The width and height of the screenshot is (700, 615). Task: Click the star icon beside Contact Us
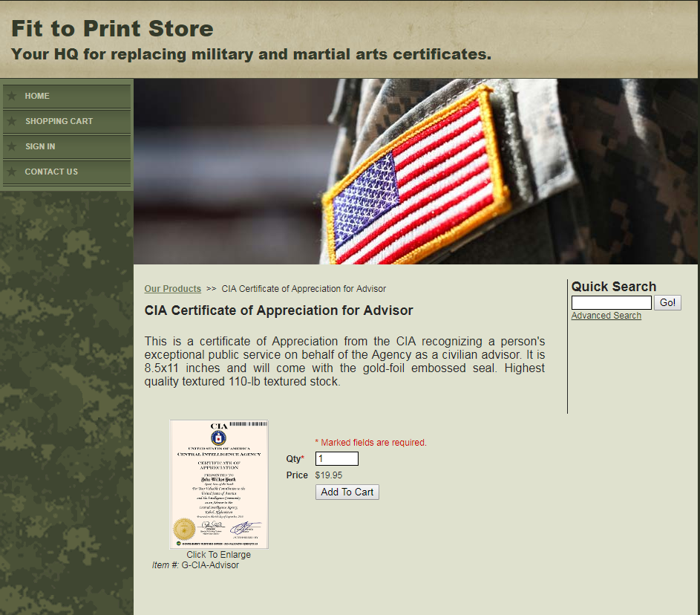(12, 172)
